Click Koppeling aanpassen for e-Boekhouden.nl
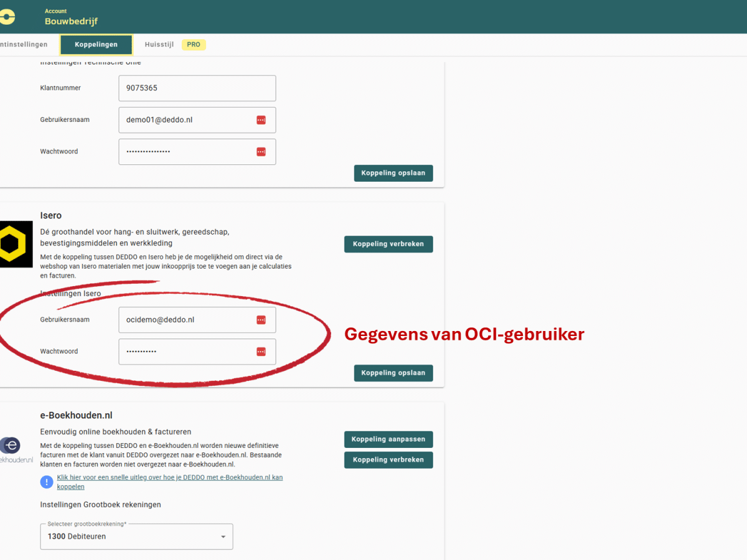Screen dimensions: 747x560 [x=388, y=439]
